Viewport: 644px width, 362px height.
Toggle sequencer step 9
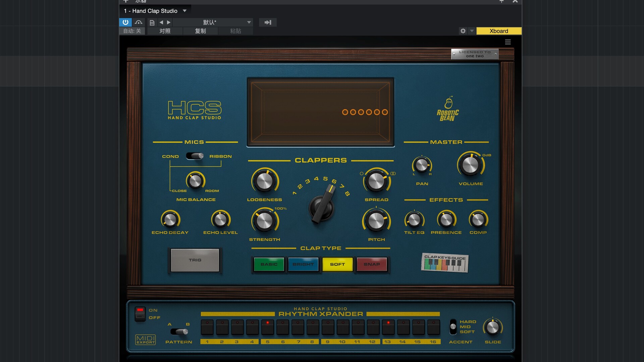coord(328,327)
